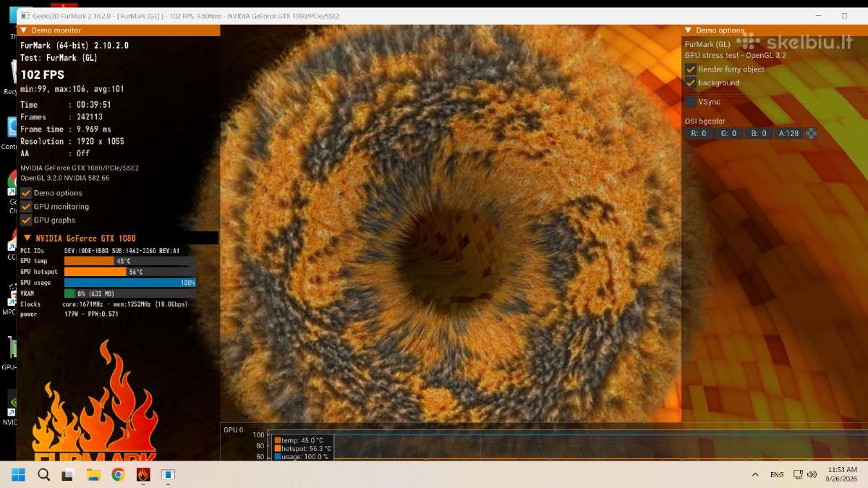The height and width of the screenshot is (488, 868).
Task: Click the hotspot: 56.3 °C graph legend
Action: pyautogui.click(x=303, y=448)
